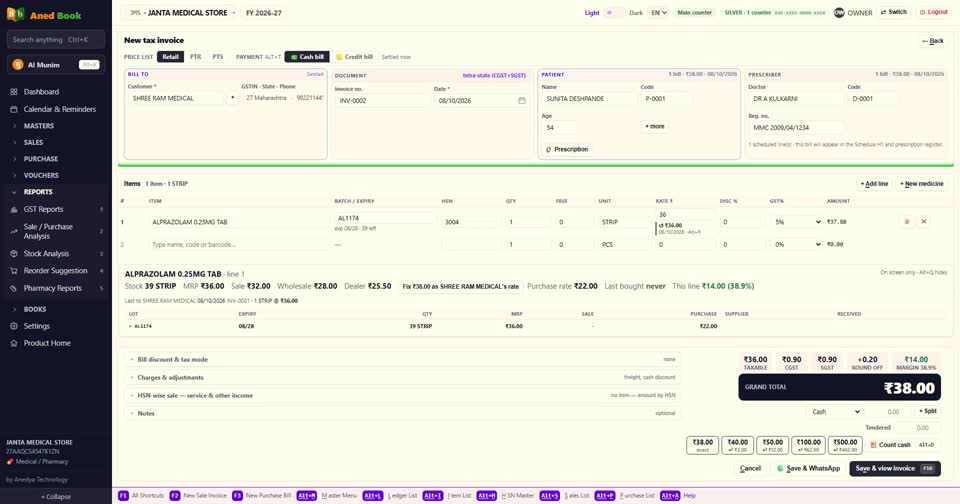Select Cash bill payment option

307,57
